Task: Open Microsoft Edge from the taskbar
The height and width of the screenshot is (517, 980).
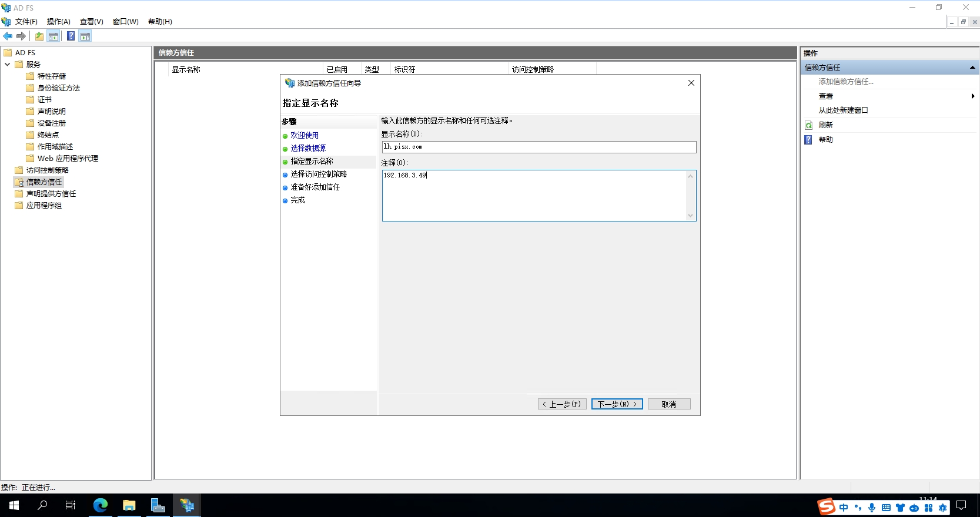Action: click(101, 505)
